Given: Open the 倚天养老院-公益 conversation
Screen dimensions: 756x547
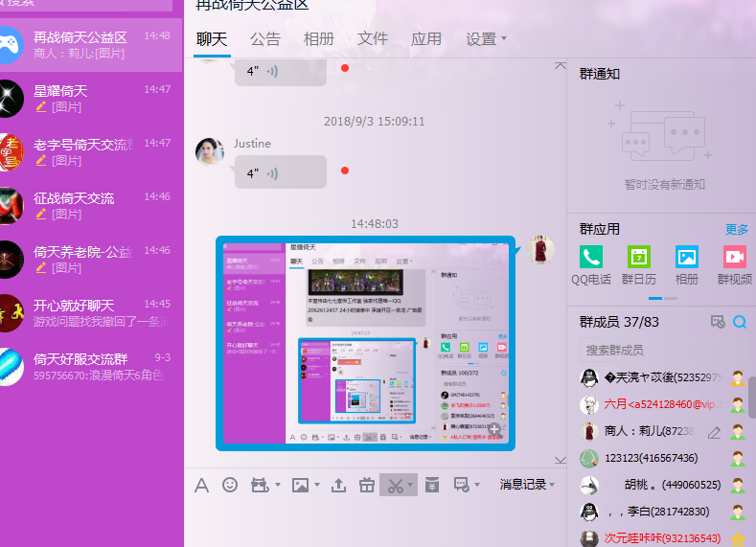Looking at the screenshot, I should tap(91, 260).
